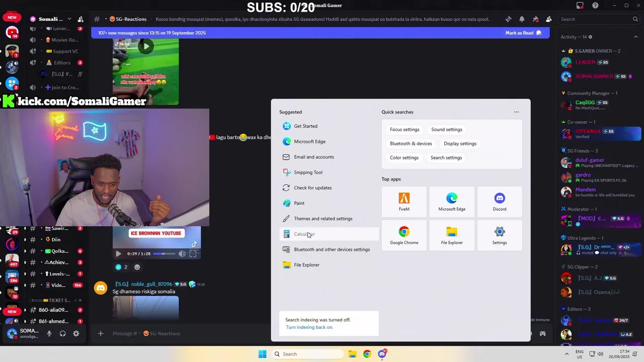644x362 pixels.
Task: Join the Support VC voice channel
Action: 55,51
